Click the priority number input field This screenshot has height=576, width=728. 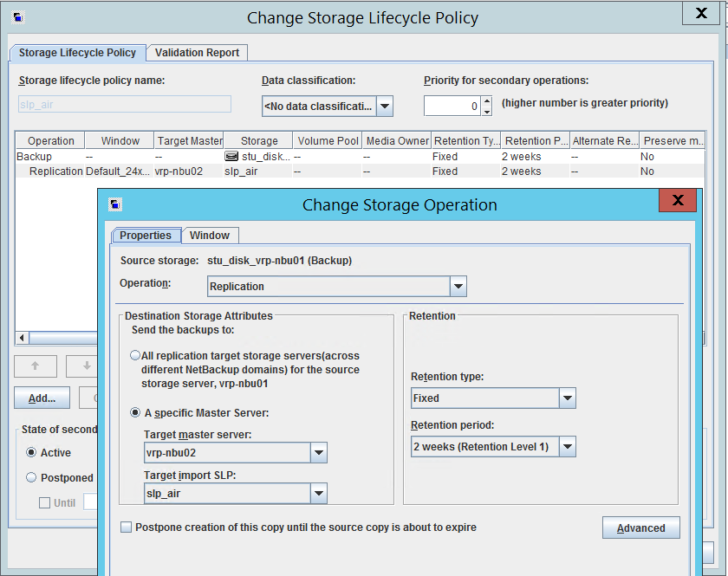[452, 106]
